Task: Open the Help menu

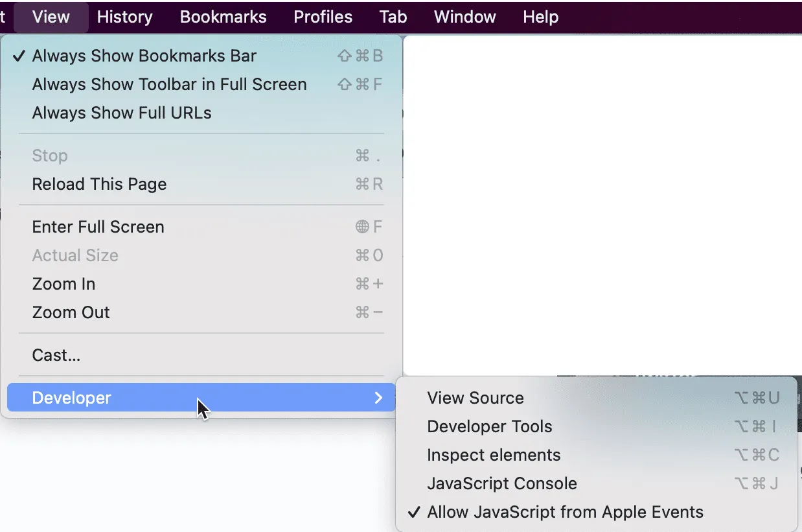Action: pyautogui.click(x=540, y=17)
